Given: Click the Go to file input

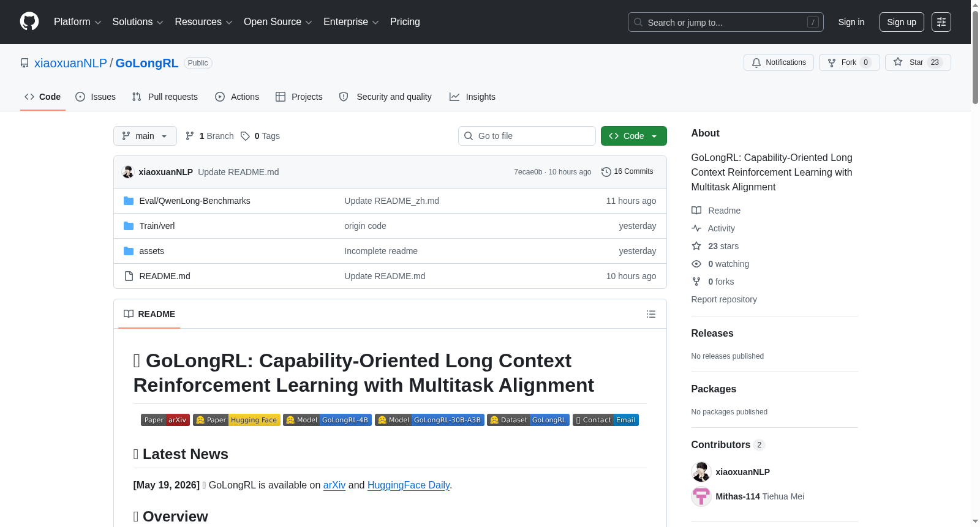Looking at the screenshot, I should (x=527, y=136).
